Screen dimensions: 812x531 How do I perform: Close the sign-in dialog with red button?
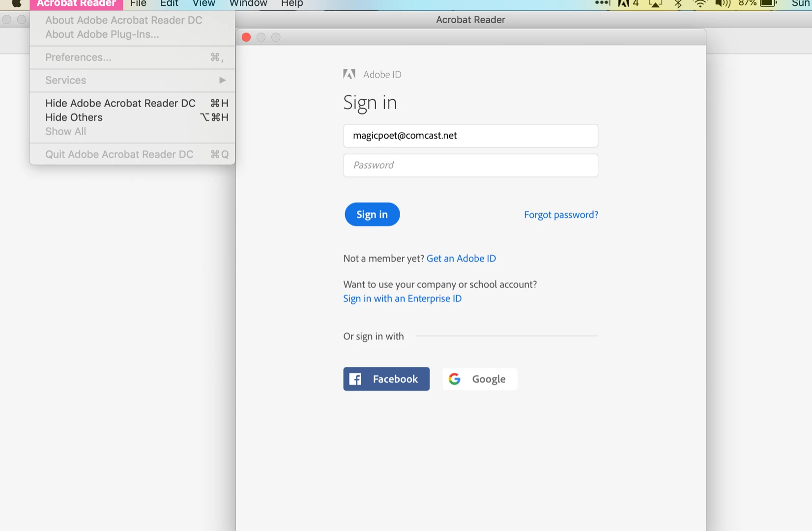pos(246,37)
